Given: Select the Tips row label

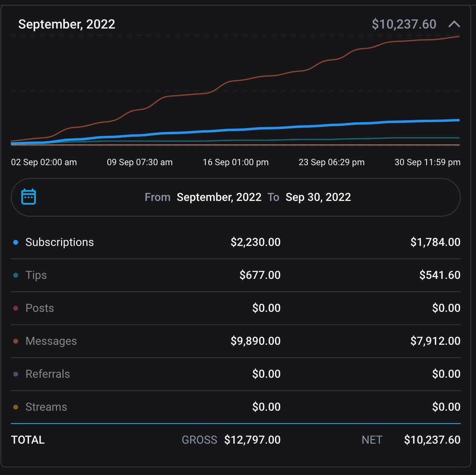Looking at the screenshot, I should click(x=36, y=275).
